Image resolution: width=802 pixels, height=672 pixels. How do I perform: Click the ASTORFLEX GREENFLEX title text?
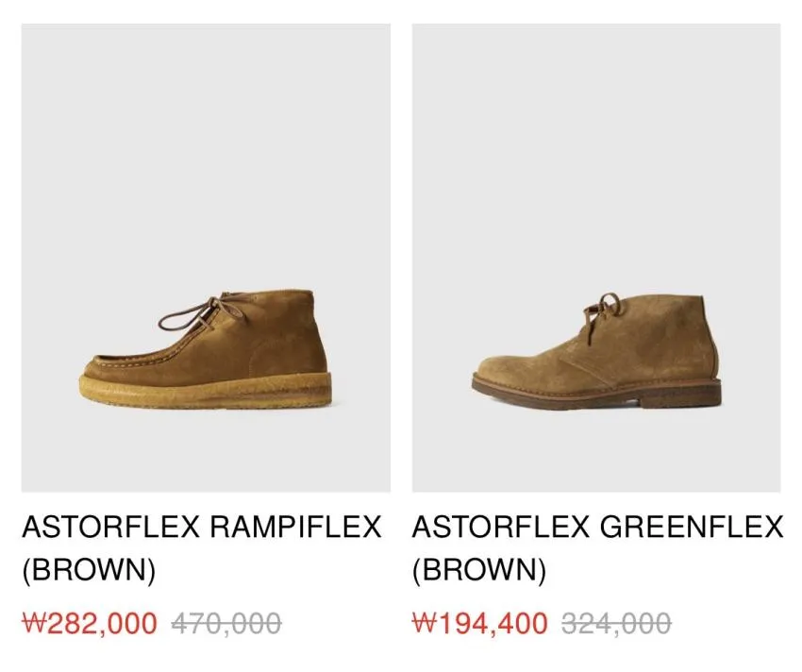597,527
